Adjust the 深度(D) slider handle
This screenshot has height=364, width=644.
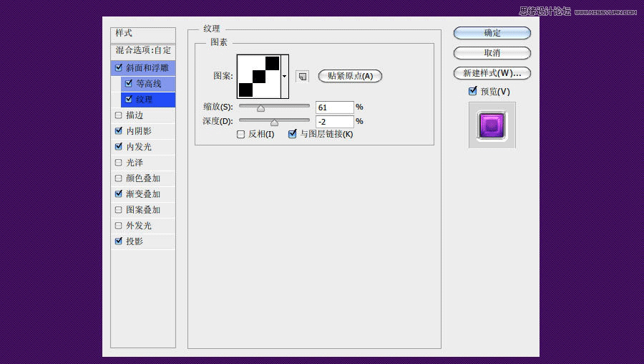point(274,122)
